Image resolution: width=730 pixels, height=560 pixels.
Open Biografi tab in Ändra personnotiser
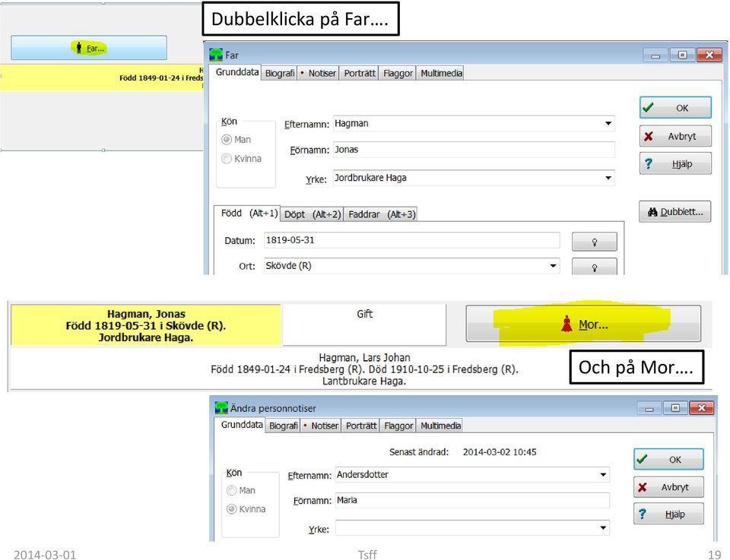tap(283, 426)
